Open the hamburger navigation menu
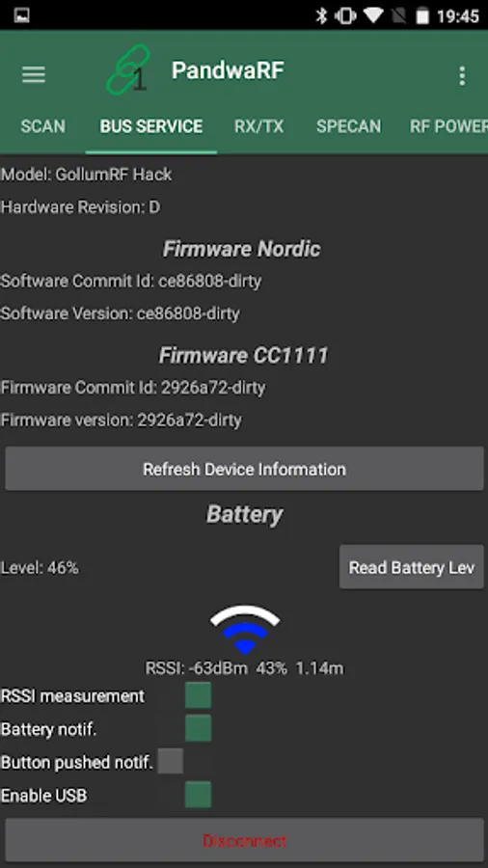 (33, 74)
